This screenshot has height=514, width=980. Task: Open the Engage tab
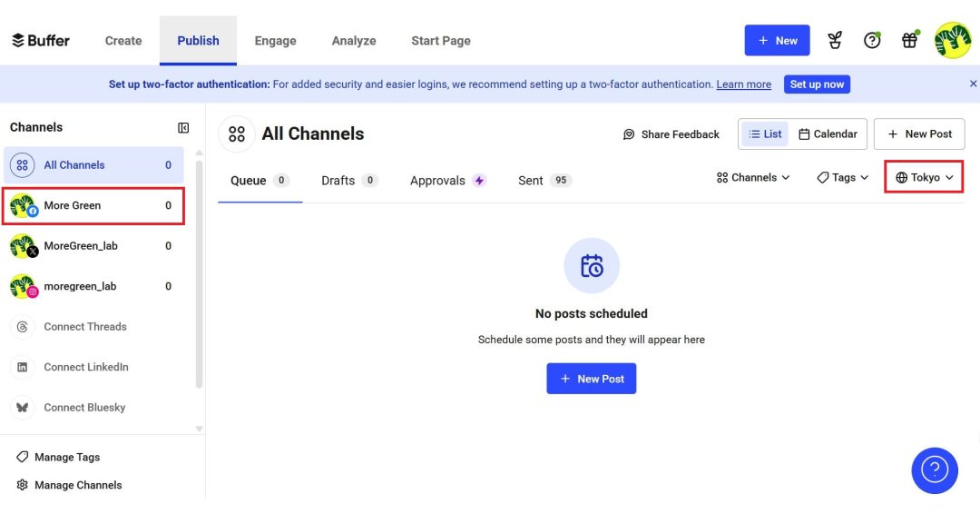click(x=275, y=41)
